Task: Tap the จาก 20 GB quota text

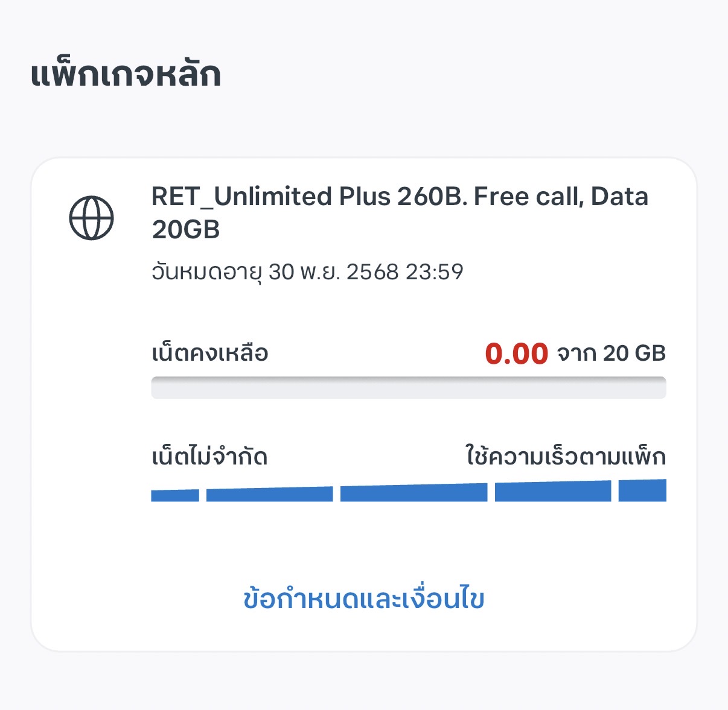Action: coord(611,353)
